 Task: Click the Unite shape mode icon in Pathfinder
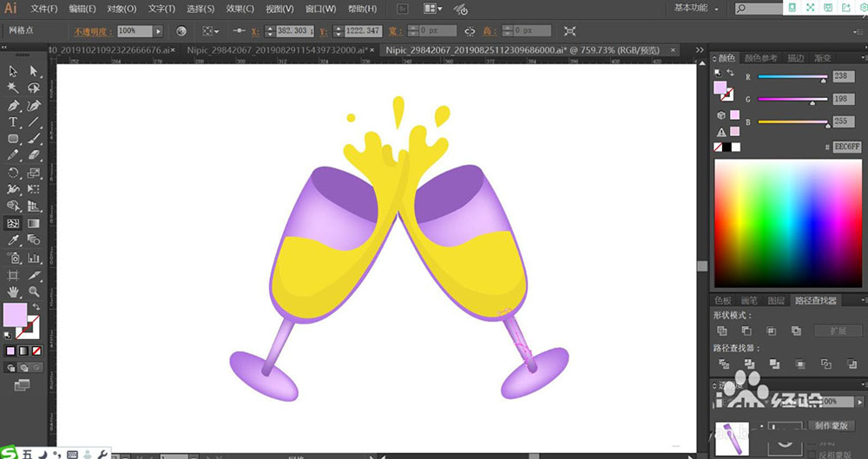point(722,331)
